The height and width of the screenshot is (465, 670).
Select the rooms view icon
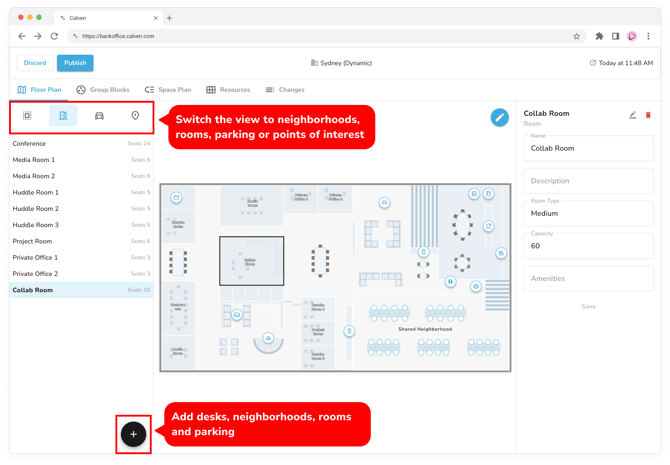[x=63, y=116]
